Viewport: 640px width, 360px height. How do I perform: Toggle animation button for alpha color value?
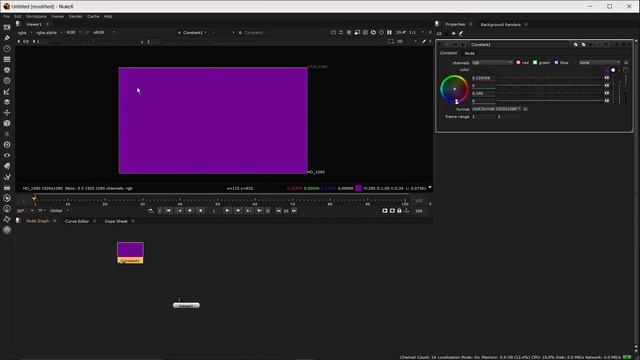pos(607,101)
